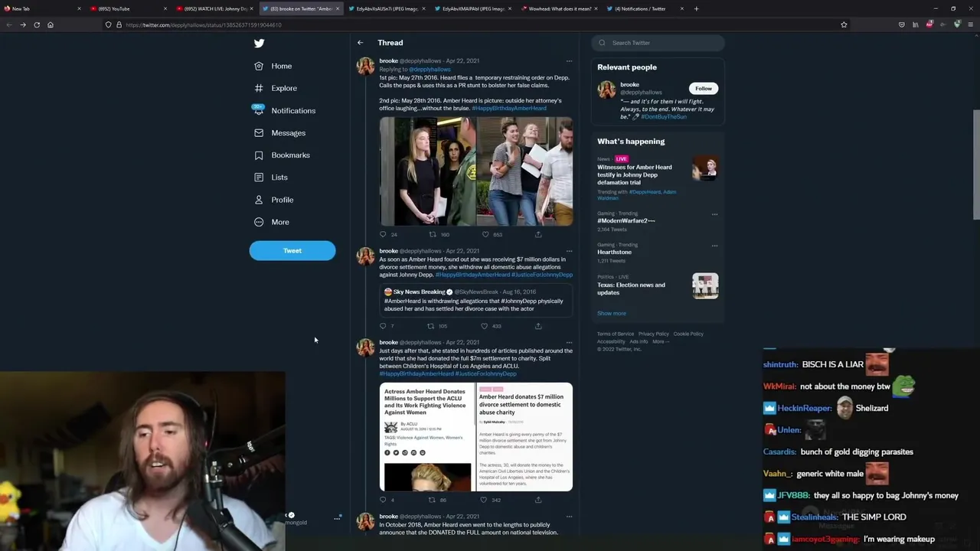Reload the page in browser toolbar
Viewport: 980px width, 551px height.
click(36, 24)
